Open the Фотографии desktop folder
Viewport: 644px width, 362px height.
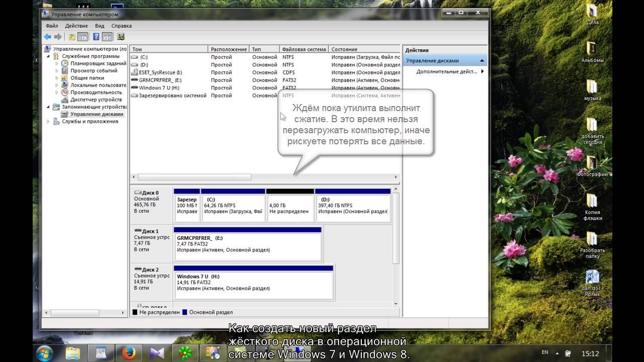point(592,166)
